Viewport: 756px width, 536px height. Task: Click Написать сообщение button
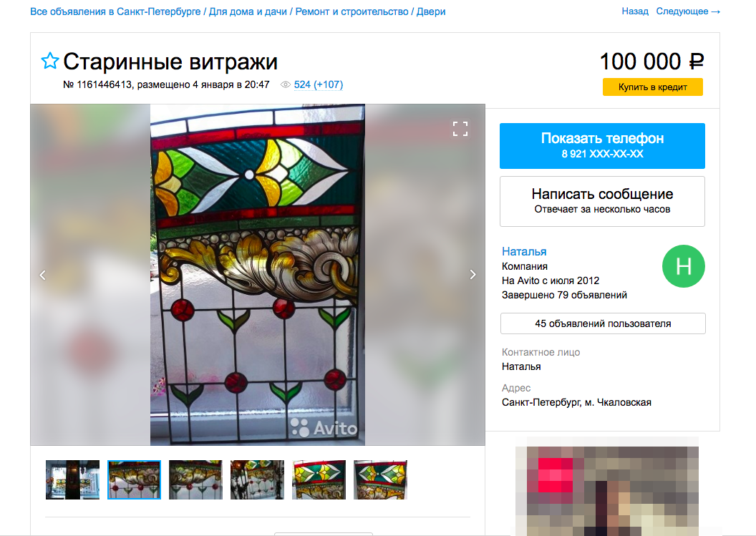[x=602, y=202]
